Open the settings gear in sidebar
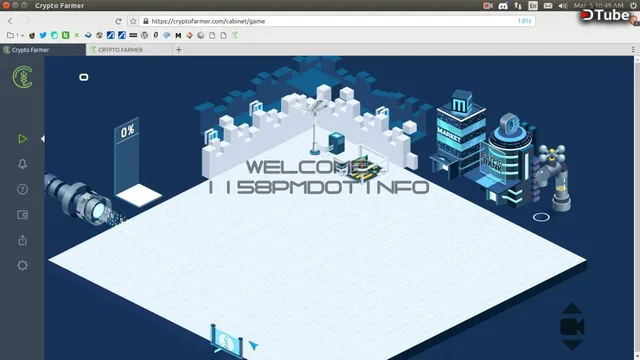 point(22,265)
